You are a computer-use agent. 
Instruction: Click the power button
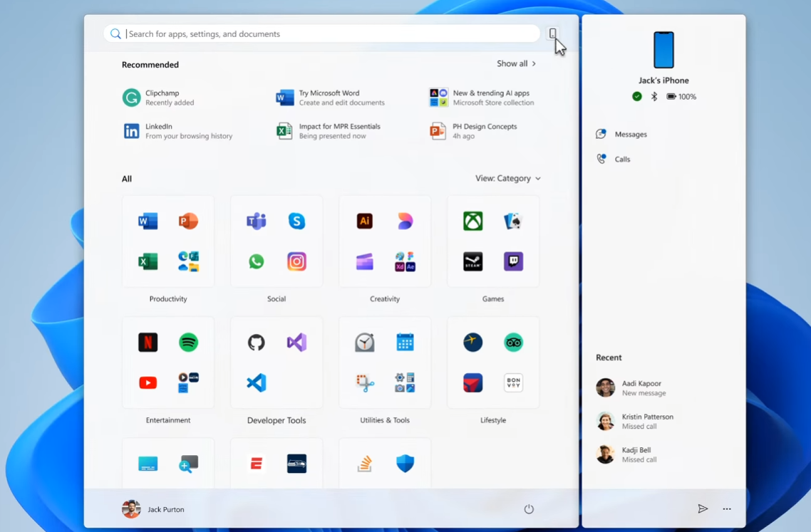[x=529, y=509]
